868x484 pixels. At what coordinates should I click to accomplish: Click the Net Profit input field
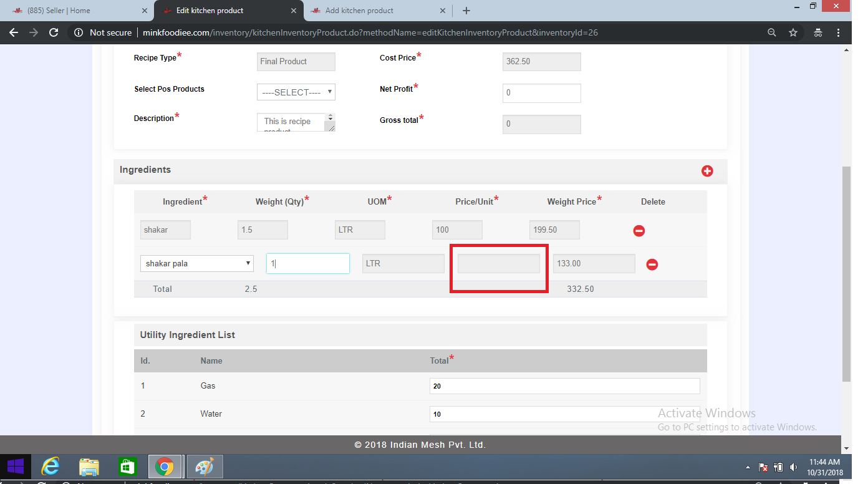541,93
